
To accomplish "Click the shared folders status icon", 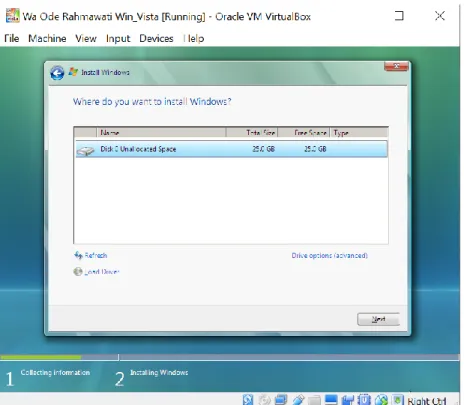I will (314, 400).
